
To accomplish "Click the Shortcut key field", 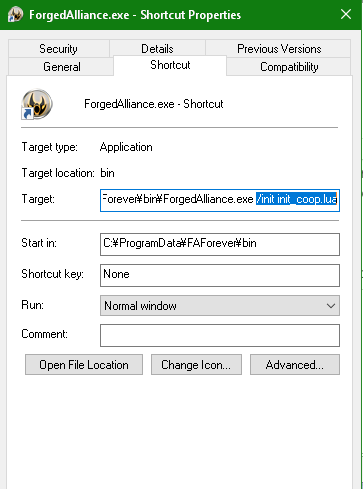I will coord(220,275).
